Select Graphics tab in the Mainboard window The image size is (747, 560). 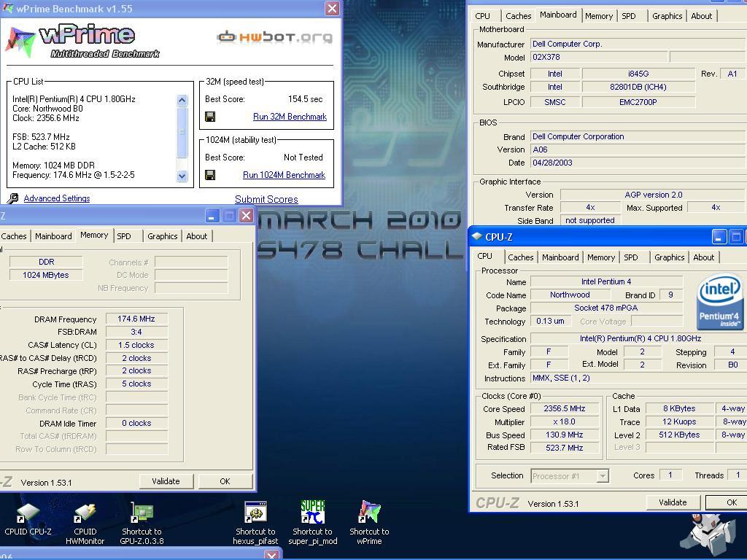tap(667, 16)
